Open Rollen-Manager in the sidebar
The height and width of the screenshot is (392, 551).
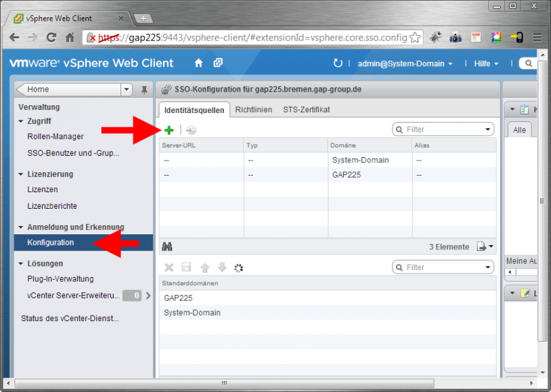pos(55,136)
